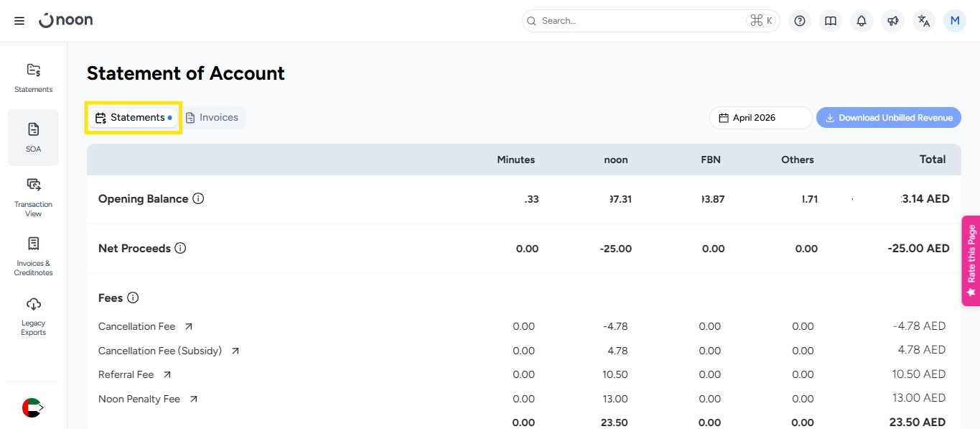Open the notifications bell
The width and height of the screenshot is (980, 429).
click(862, 21)
